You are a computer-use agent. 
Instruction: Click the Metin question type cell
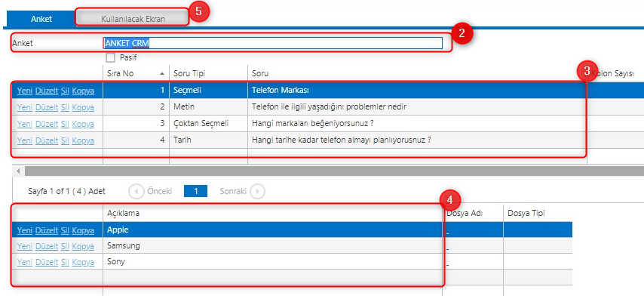click(208, 107)
